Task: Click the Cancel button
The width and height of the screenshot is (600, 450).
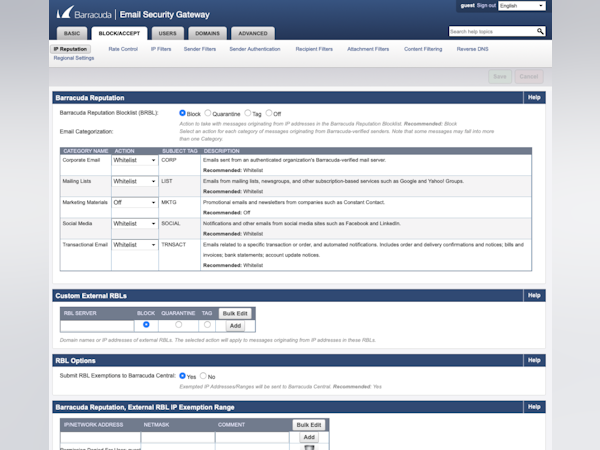Action: (x=529, y=77)
